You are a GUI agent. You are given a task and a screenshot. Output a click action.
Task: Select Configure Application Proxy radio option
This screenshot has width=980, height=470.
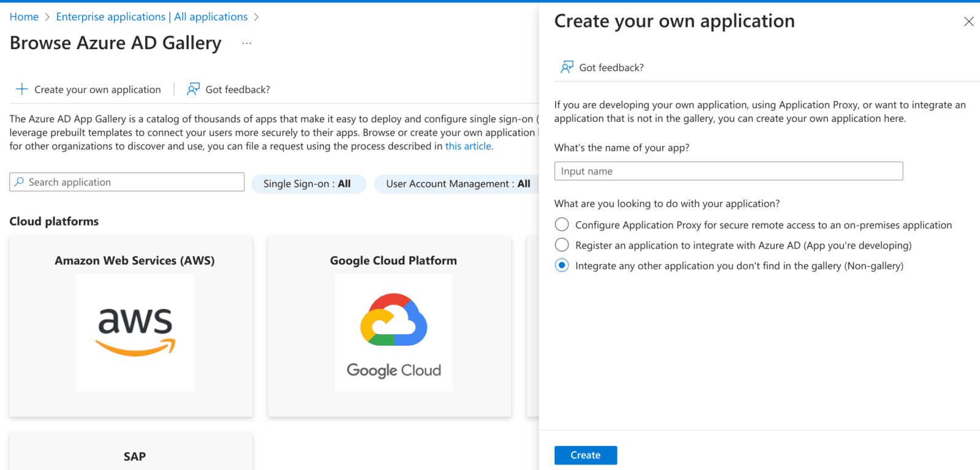click(x=562, y=224)
